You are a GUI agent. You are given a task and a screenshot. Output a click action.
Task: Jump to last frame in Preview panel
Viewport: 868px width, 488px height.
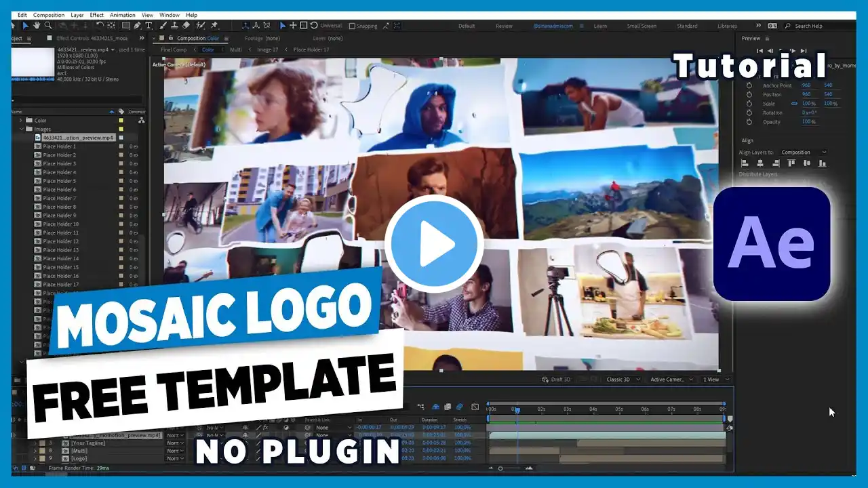coord(804,51)
